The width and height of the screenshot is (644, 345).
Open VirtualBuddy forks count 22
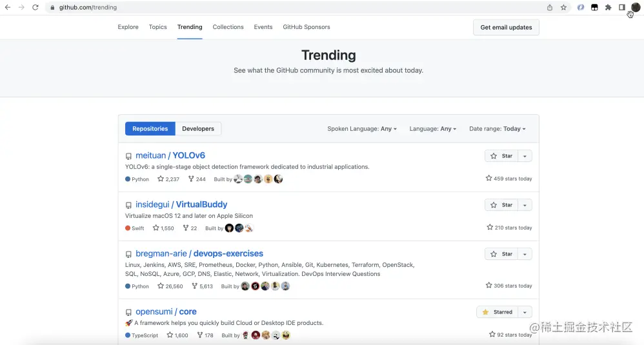coord(190,228)
